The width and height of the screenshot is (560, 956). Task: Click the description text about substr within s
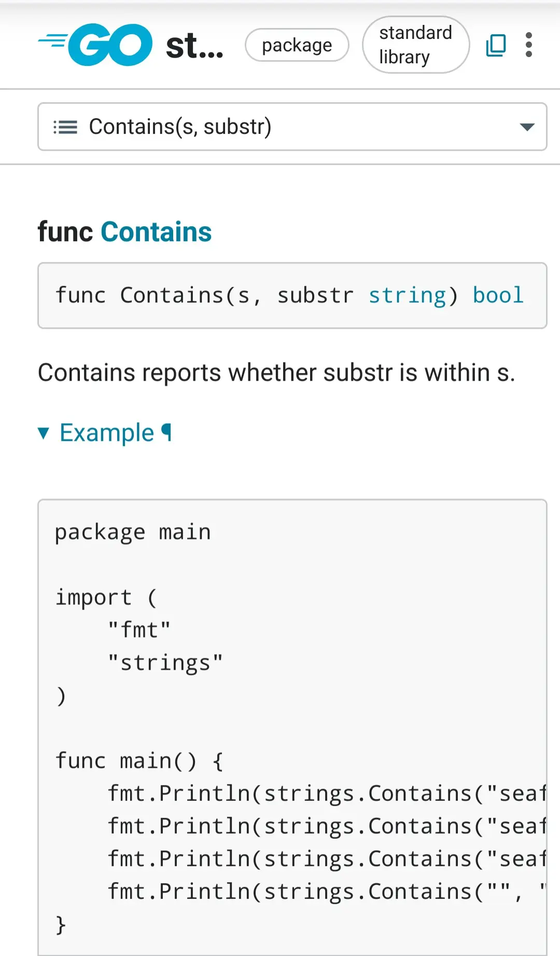276,372
